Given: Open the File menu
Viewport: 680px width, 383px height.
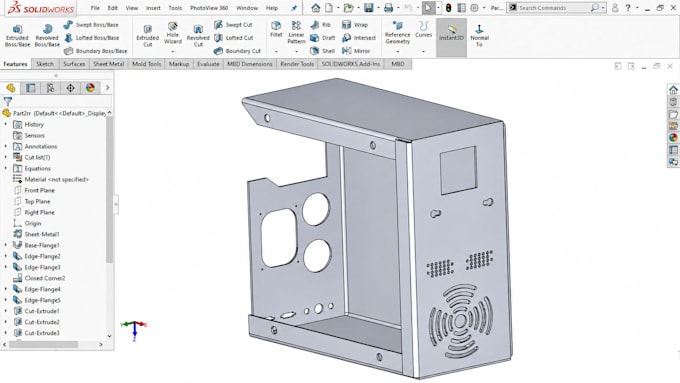Looking at the screenshot, I should [x=95, y=8].
